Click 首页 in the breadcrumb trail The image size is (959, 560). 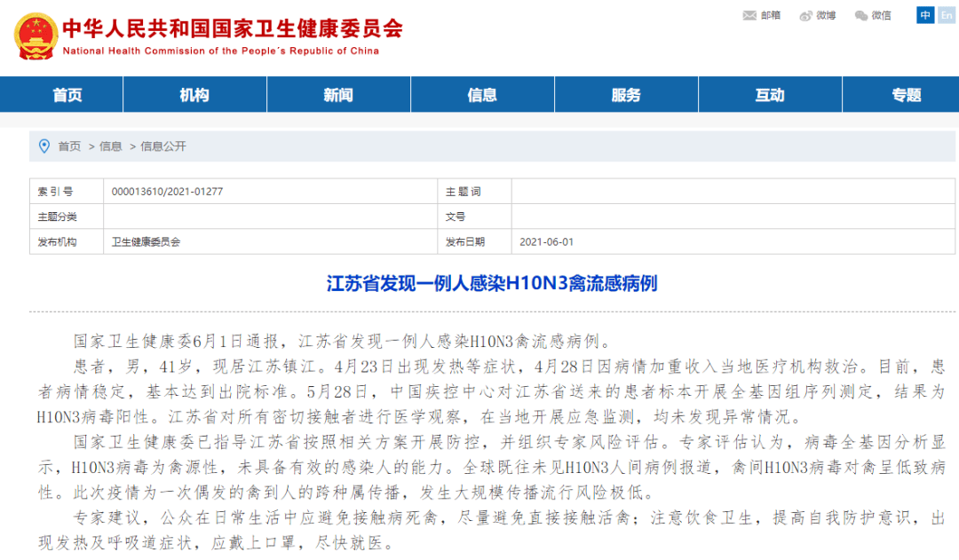pos(69,146)
